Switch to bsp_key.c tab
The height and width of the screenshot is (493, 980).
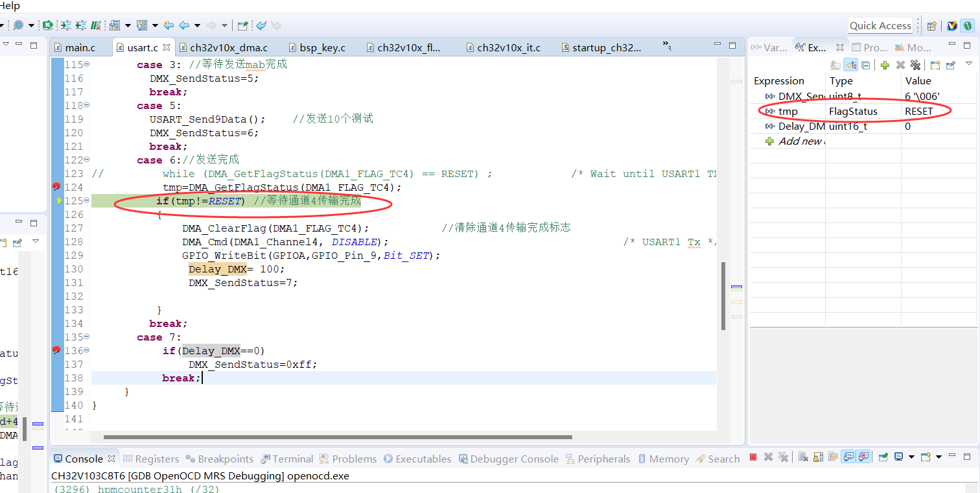318,47
